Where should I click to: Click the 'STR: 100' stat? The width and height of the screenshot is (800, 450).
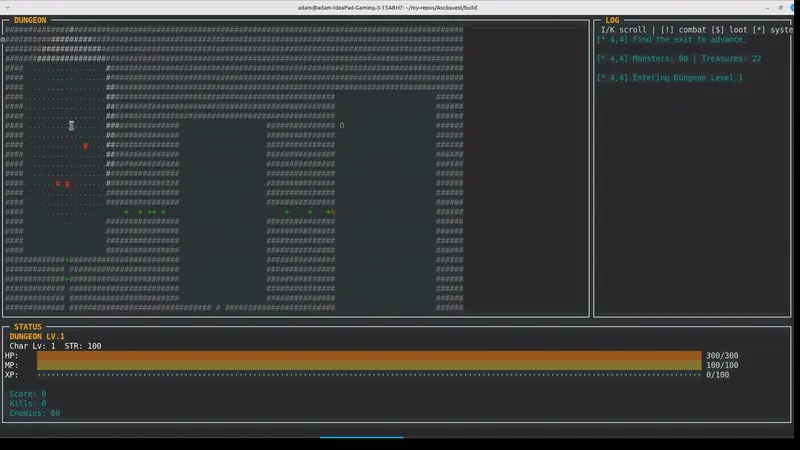click(83, 346)
